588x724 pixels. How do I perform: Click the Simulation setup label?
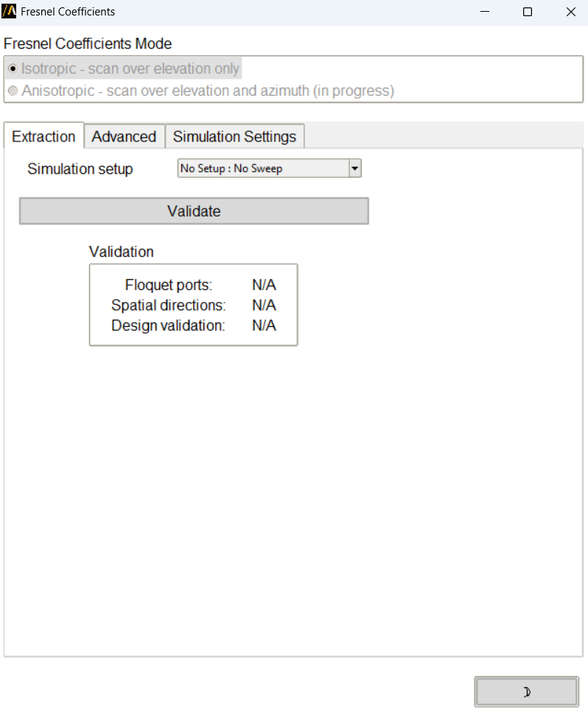(80, 169)
